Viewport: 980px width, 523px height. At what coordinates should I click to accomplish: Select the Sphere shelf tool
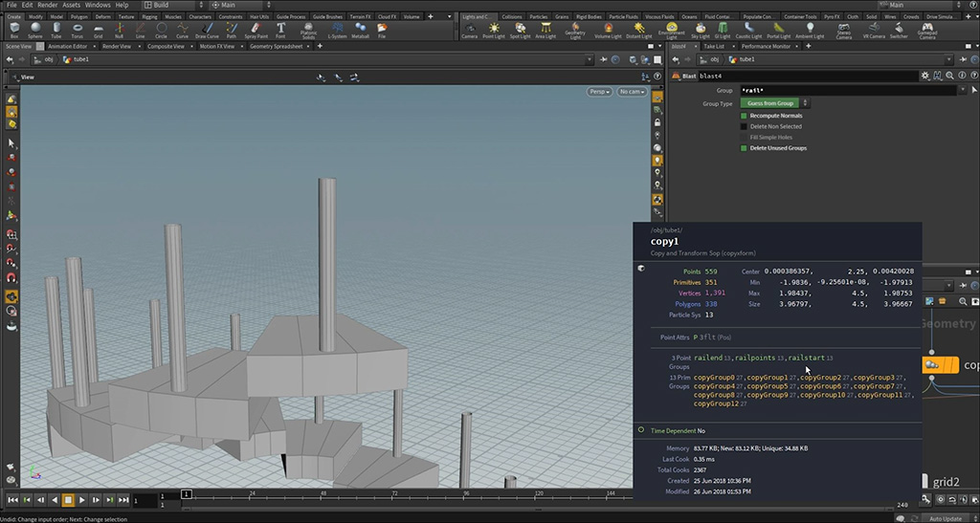click(x=34, y=30)
